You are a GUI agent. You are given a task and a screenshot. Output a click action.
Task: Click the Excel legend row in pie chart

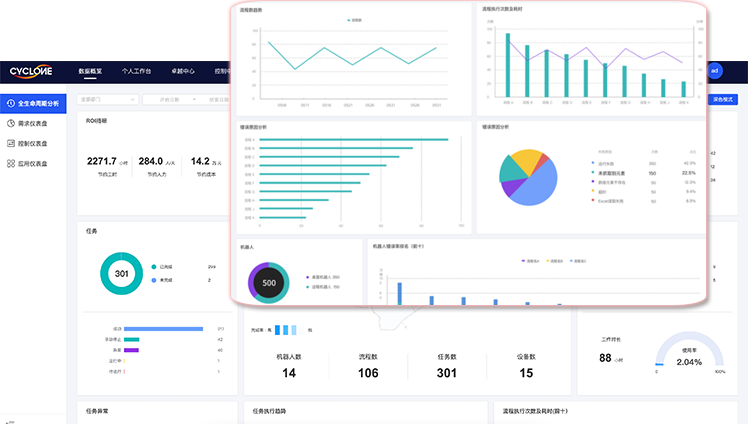tap(644, 201)
